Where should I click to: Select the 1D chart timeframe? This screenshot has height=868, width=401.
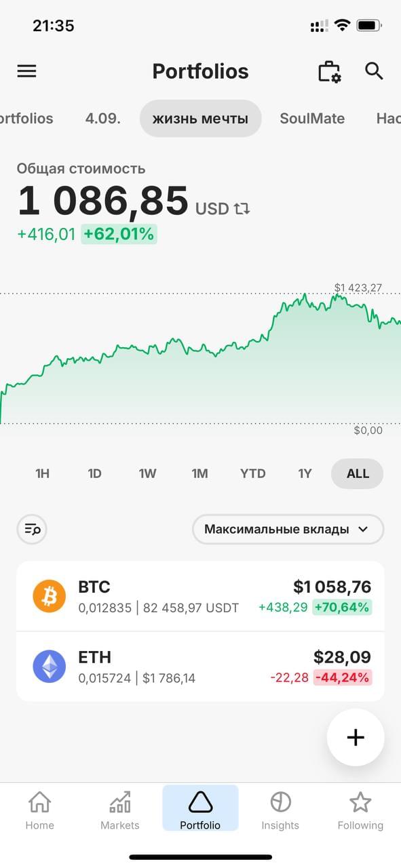coord(94,473)
